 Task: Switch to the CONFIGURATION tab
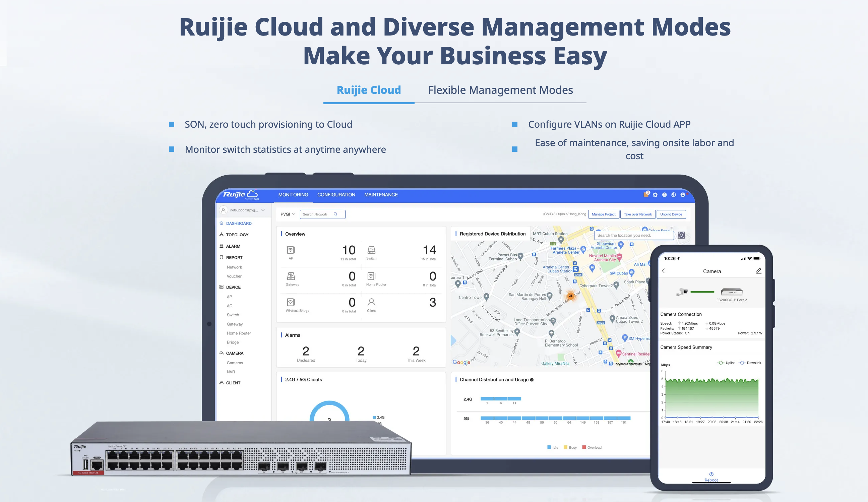click(x=336, y=195)
